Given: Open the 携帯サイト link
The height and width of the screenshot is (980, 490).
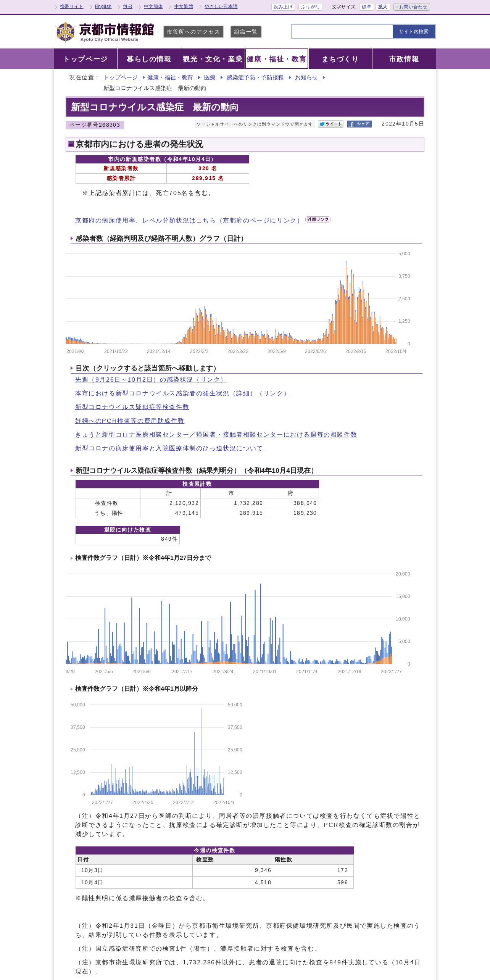Looking at the screenshot, I should click(71, 6).
